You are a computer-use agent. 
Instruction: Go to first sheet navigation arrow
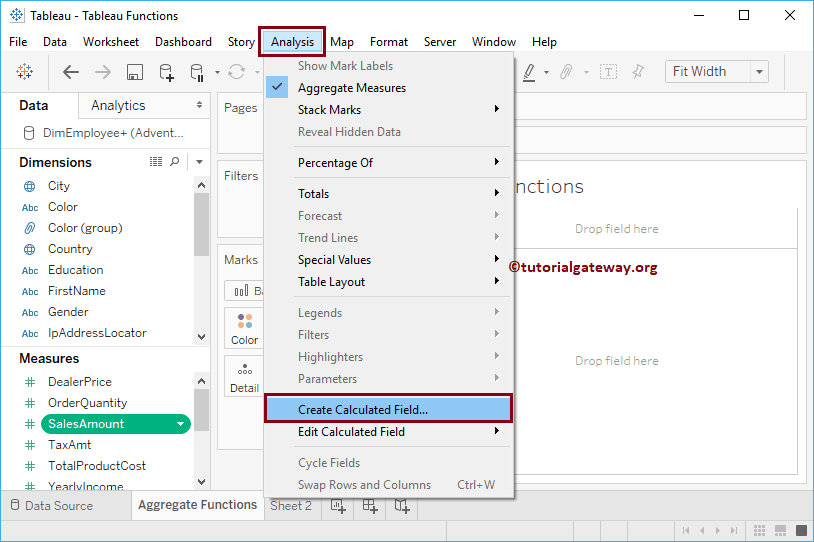point(686,531)
